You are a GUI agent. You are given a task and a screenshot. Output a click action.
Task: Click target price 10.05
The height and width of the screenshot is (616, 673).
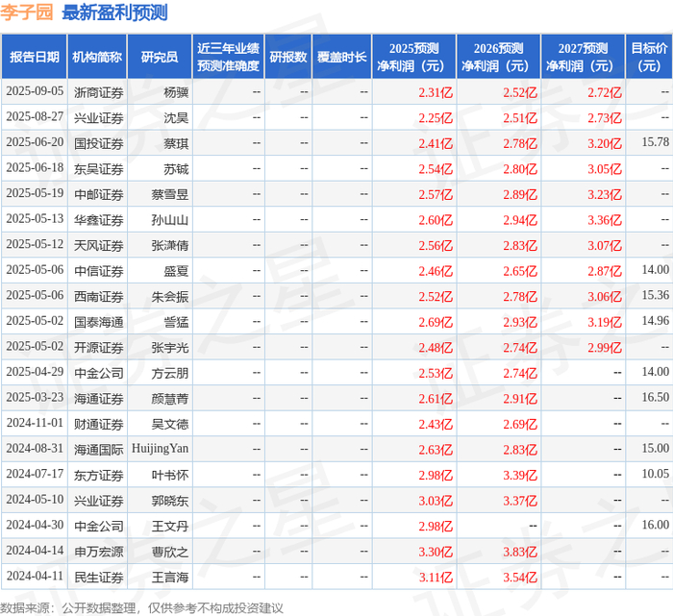[656, 474]
